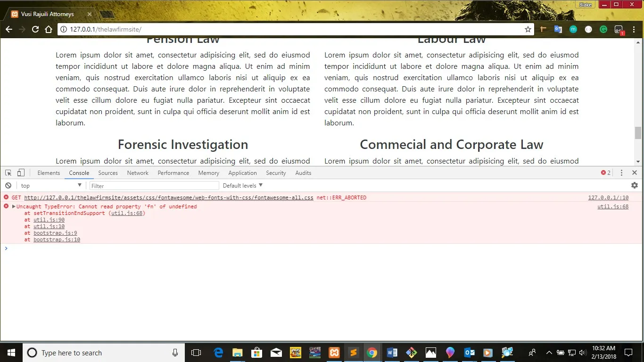This screenshot has width=644, height=362.
Task: Select the Console tab
Action: 79,173
